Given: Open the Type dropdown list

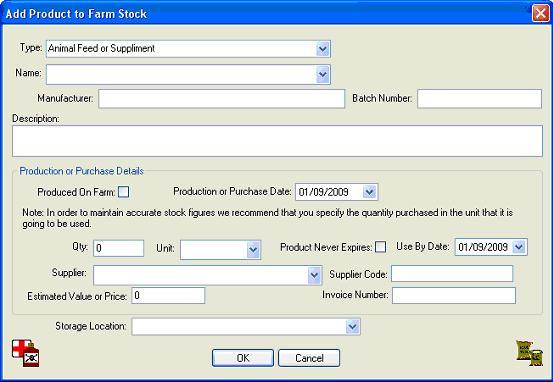Looking at the screenshot, I should coord(323,49).
